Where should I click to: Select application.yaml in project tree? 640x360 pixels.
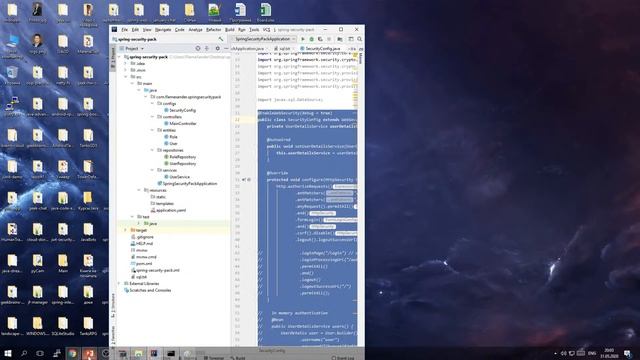pos(168,210)
